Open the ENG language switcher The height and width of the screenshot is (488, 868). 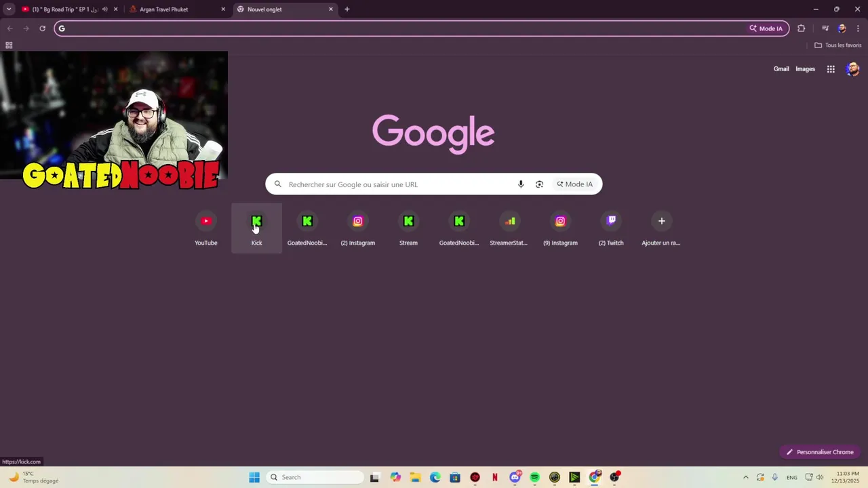coord(791,477)
